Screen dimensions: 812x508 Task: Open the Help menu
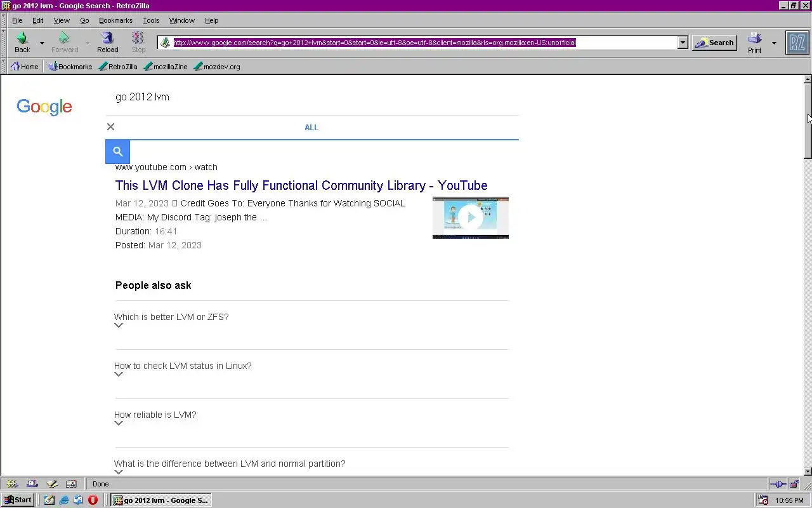click(211, 20)
